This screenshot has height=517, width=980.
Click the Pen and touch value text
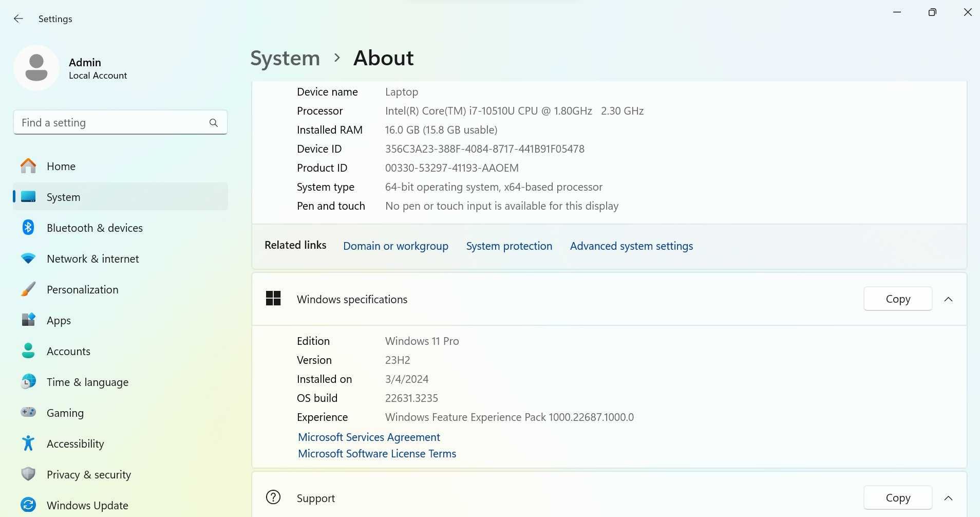pos(502,206)
